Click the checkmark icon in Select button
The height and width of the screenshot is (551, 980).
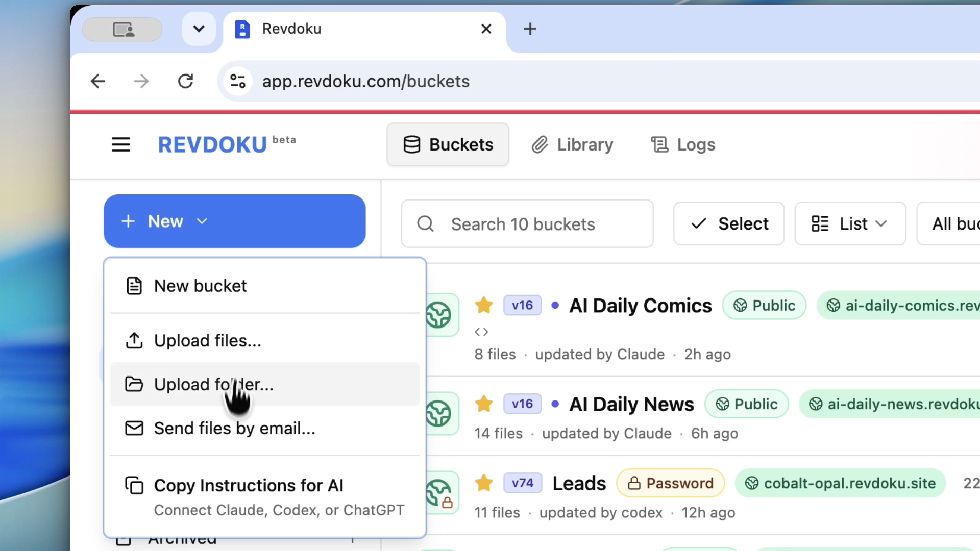tap(699, 223)
